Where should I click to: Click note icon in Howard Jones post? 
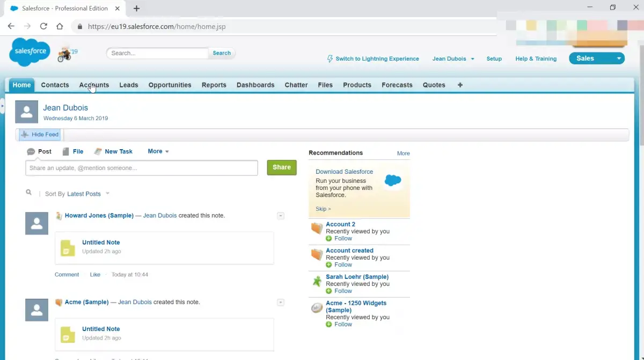(x=68, y=248)
